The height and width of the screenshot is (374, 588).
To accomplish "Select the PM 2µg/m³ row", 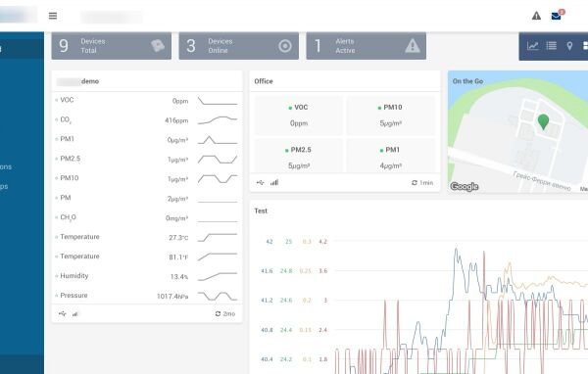I will (147, 198).
